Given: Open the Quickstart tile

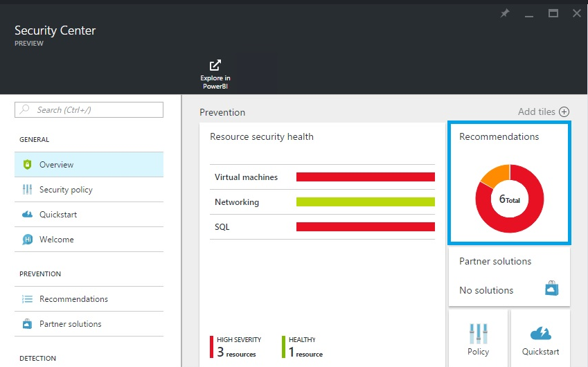Looking at the screenshot, I should 540,339.
